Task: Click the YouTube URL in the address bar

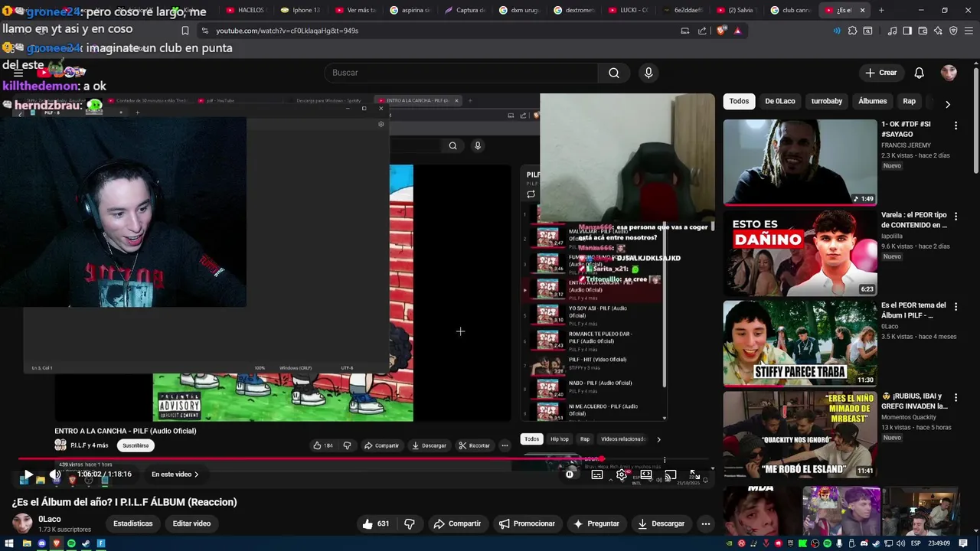Action: [x=287, y=31]
